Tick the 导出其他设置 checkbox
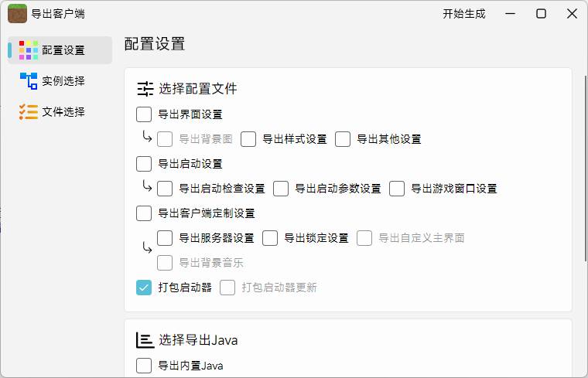588x378 pixels. (343, 139)
